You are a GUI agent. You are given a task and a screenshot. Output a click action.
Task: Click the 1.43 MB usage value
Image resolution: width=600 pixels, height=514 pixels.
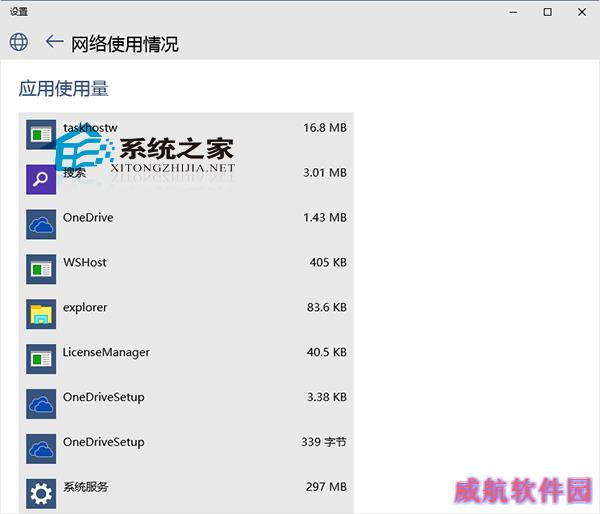(x=325, y=217)
